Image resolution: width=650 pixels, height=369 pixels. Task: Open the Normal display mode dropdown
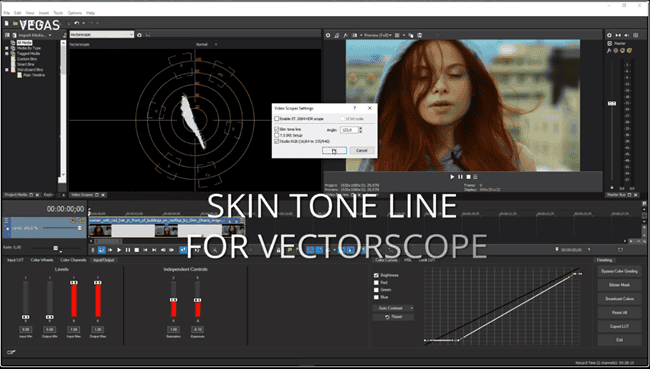(206, 44)
